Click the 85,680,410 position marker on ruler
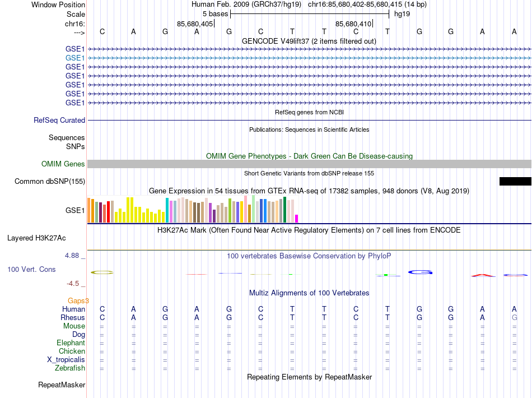The image size is (532, 398). point(354,24)
